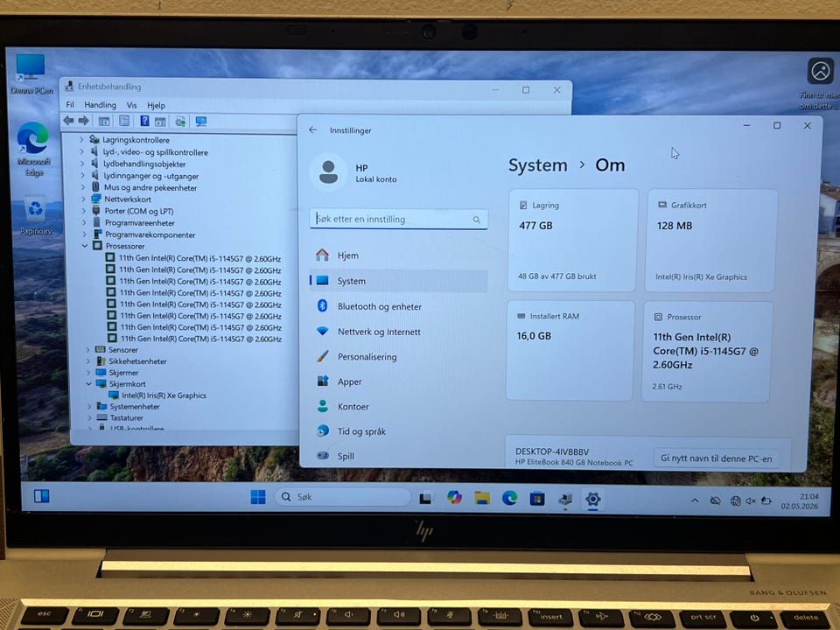Open Copilot icon on taskbar

click(x=454, y=498)
